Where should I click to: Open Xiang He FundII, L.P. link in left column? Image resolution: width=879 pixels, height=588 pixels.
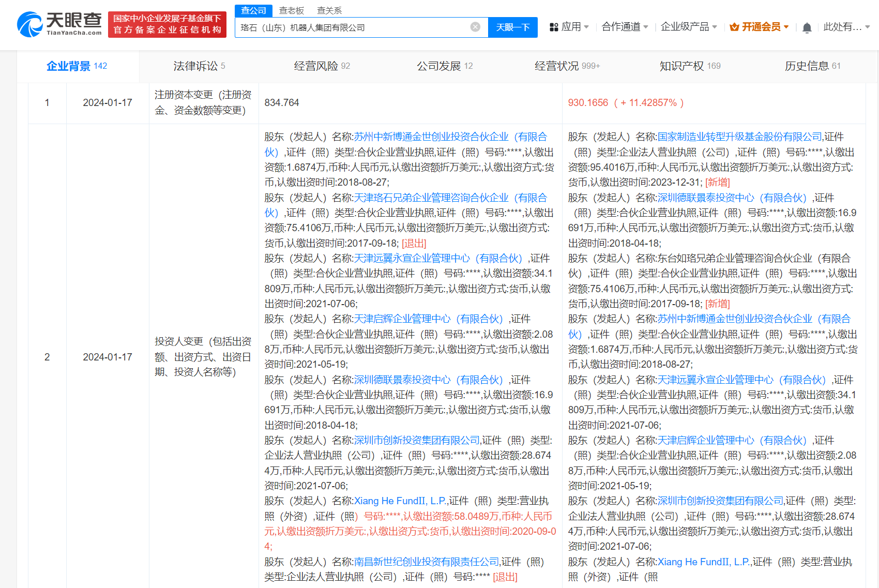click(400, 501)
